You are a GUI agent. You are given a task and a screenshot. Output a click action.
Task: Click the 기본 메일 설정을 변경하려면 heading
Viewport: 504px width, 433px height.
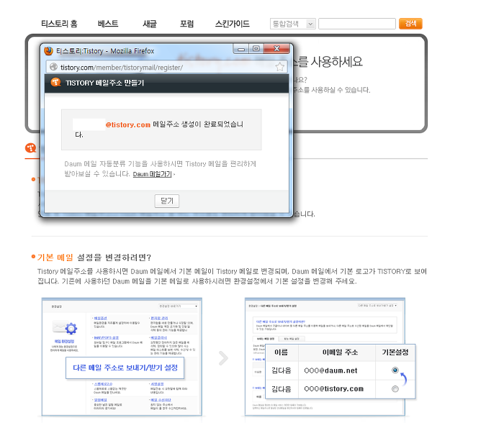pos(94,257)
